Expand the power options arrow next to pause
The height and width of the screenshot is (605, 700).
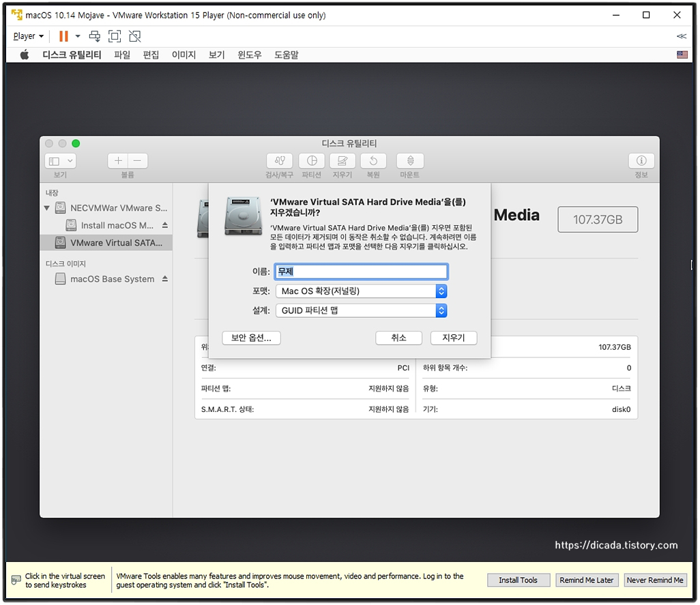coord(78,36)
